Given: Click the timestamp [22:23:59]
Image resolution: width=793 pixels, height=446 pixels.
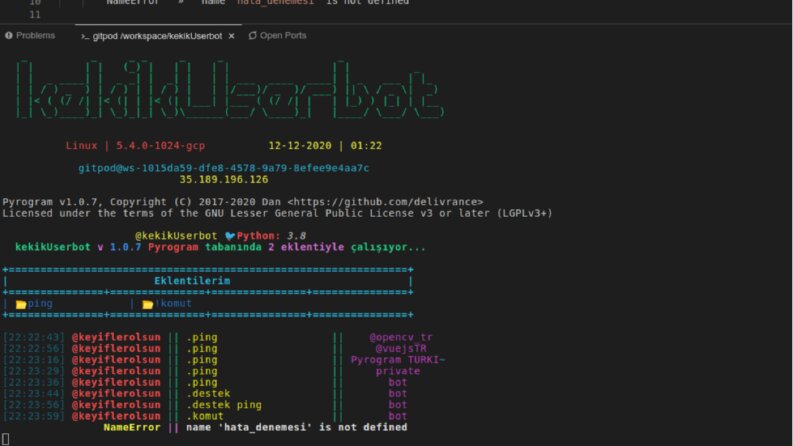Looking at the screenshot, I should tap(34, 416).
